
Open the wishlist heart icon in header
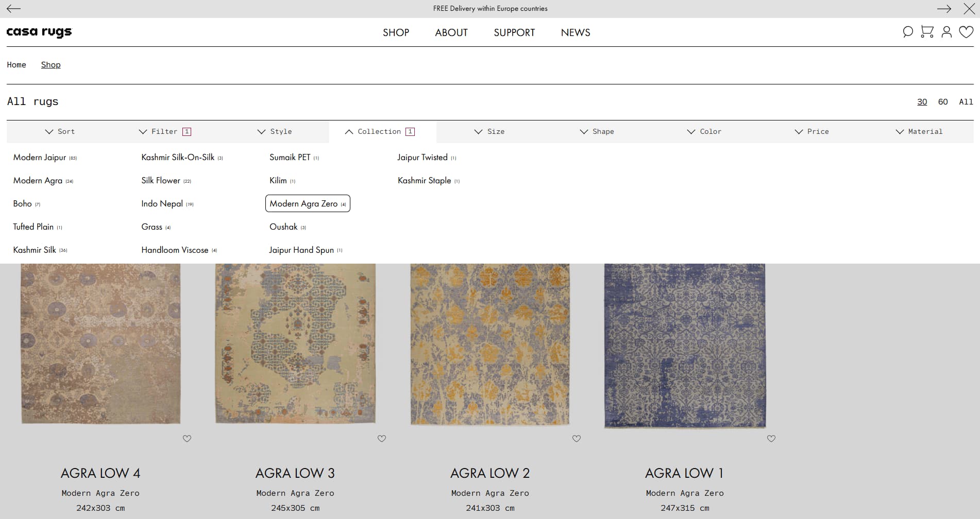966,32
